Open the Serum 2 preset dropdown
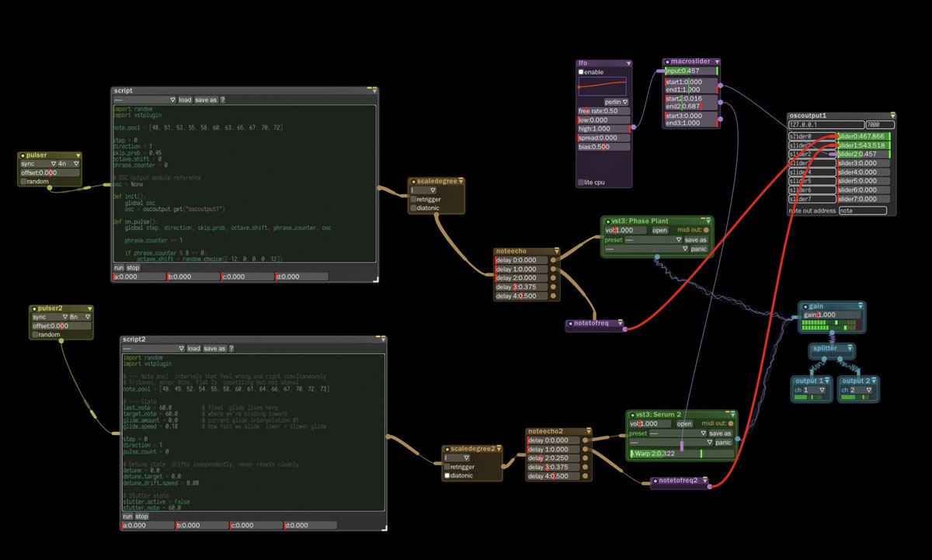The width and height of the screenshot is (932, 560). (679, 433)
